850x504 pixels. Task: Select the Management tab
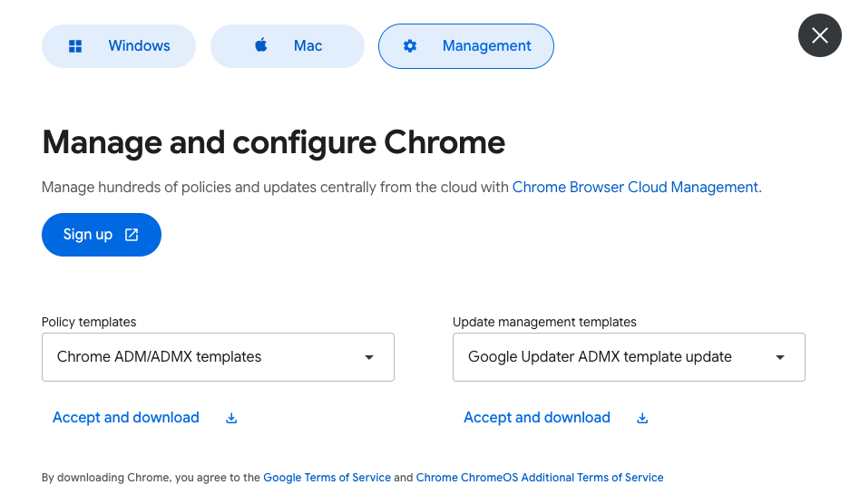[x=466, y=46]
